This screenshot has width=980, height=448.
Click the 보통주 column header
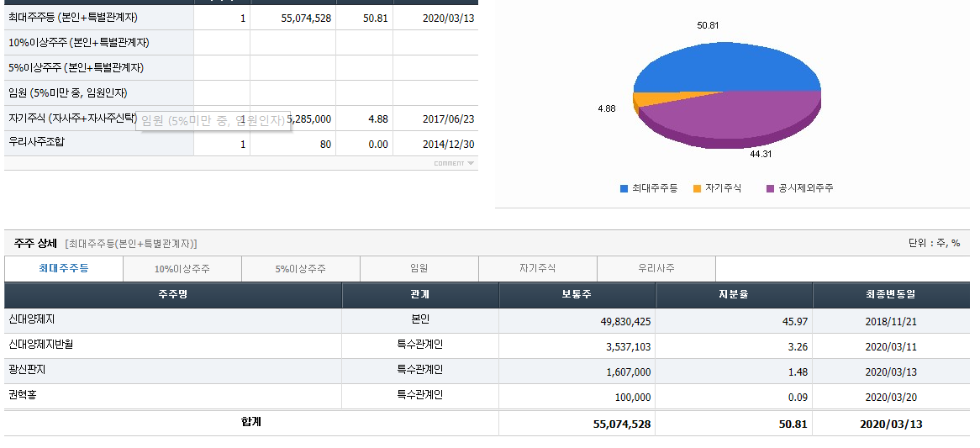(577, 295)
